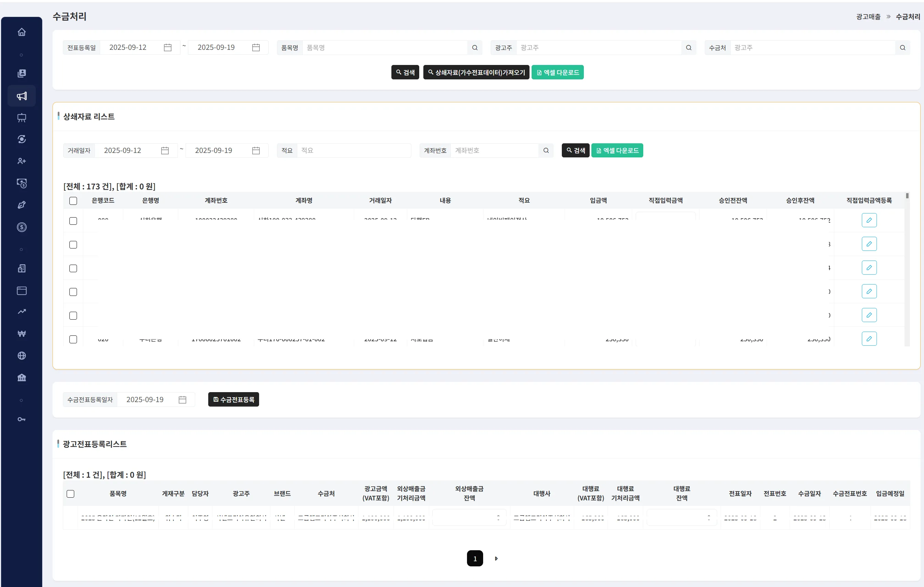924x587 pixels.
Task: Click the search magnifier beside 품목명 field
Action: (475, 47)
